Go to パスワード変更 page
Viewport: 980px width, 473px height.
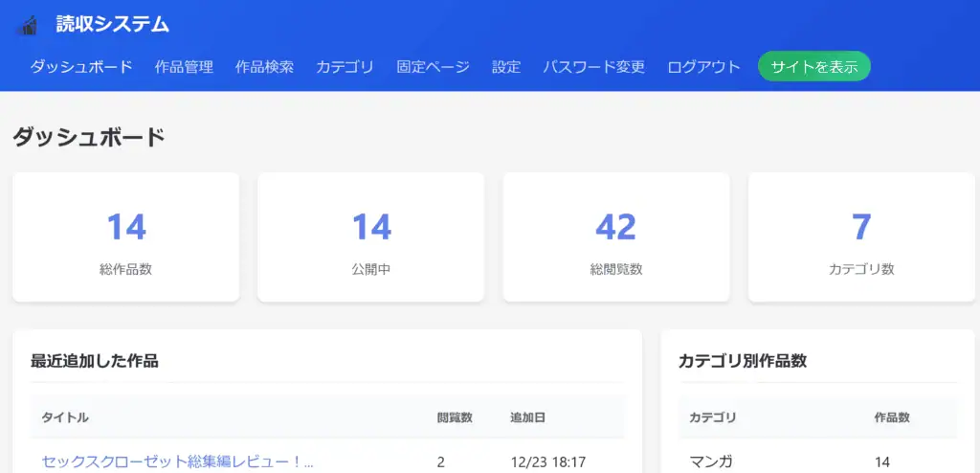593,67
